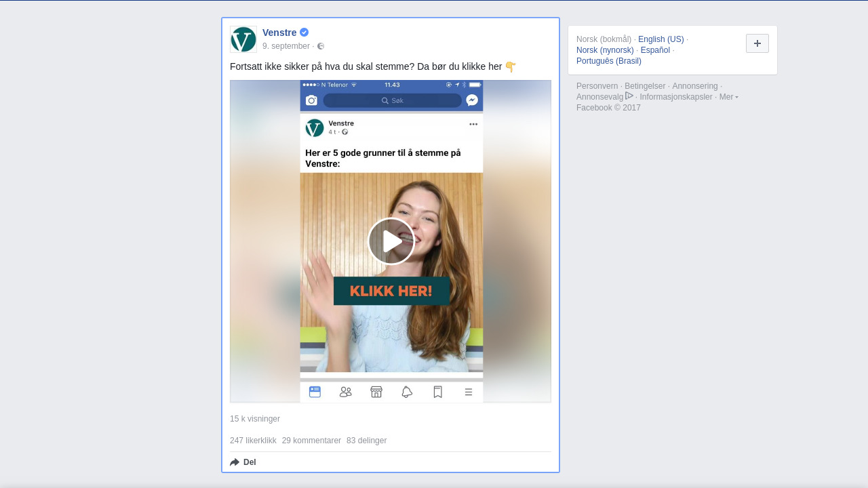Open the Betingelser footer link
Viewport: 868px width, 488px height.
click(645, 86)
